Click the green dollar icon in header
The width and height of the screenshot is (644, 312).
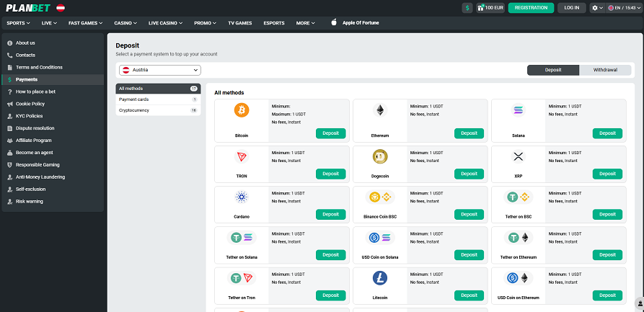tap(467, 8)
